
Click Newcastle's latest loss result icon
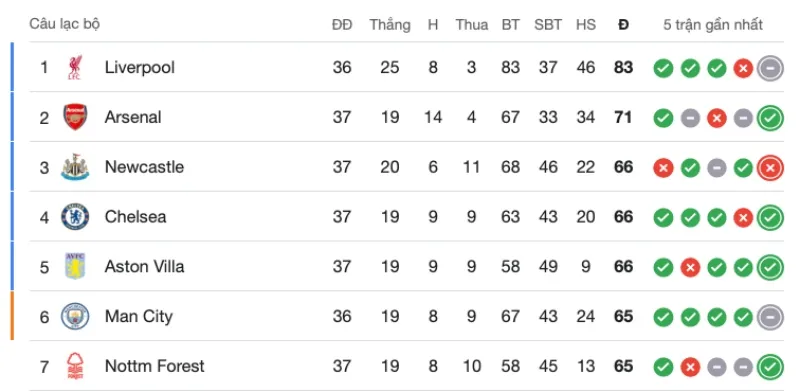[x=770, y=167]
